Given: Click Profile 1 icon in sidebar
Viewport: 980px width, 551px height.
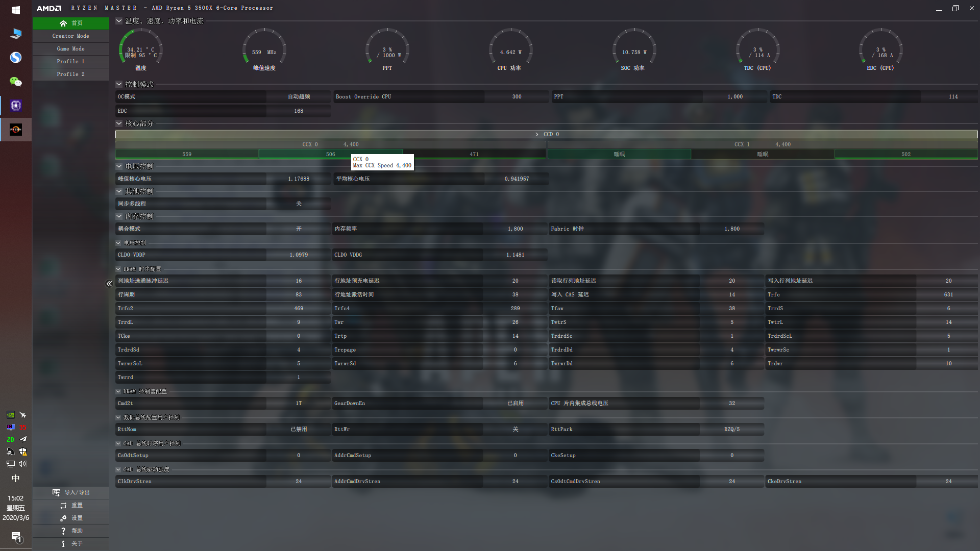Looking at the screenshot, I should pyautogui.click(x=70, y=61).
